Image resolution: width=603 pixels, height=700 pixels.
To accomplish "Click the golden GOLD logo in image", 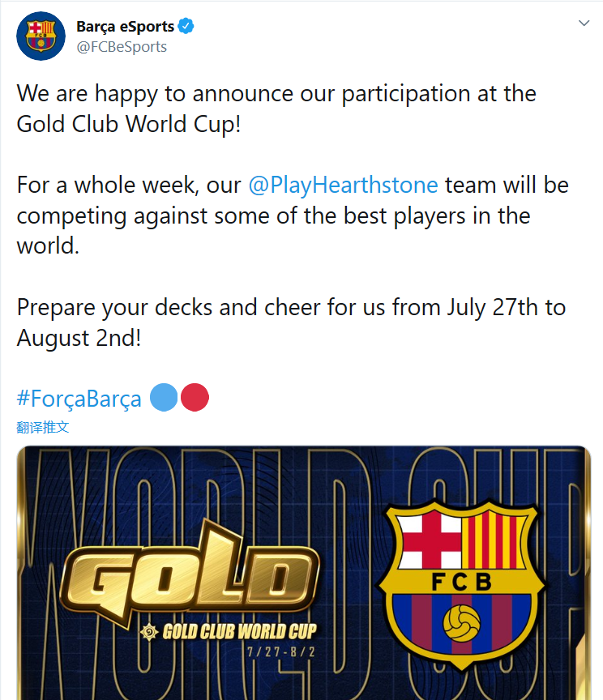I will click(190, 572).
